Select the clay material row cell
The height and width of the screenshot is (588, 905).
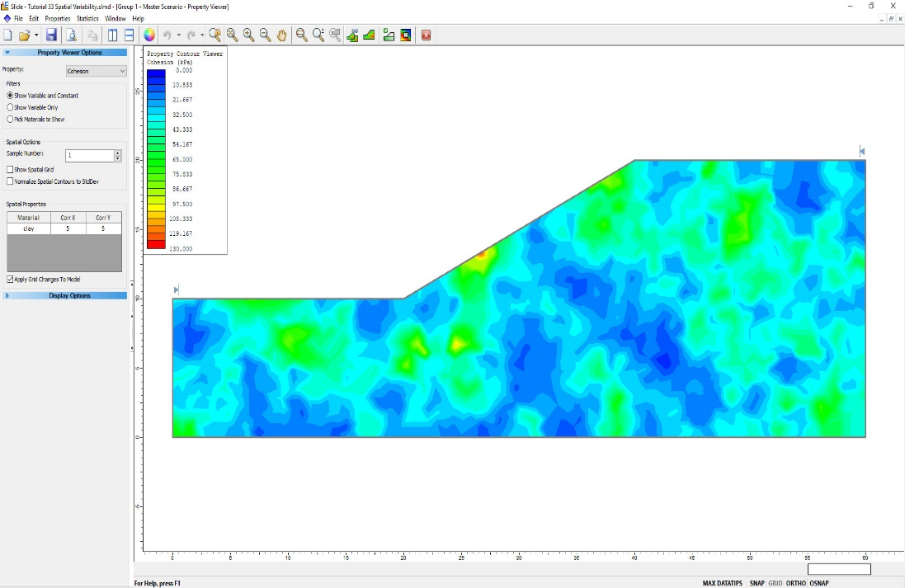[29, 228]
